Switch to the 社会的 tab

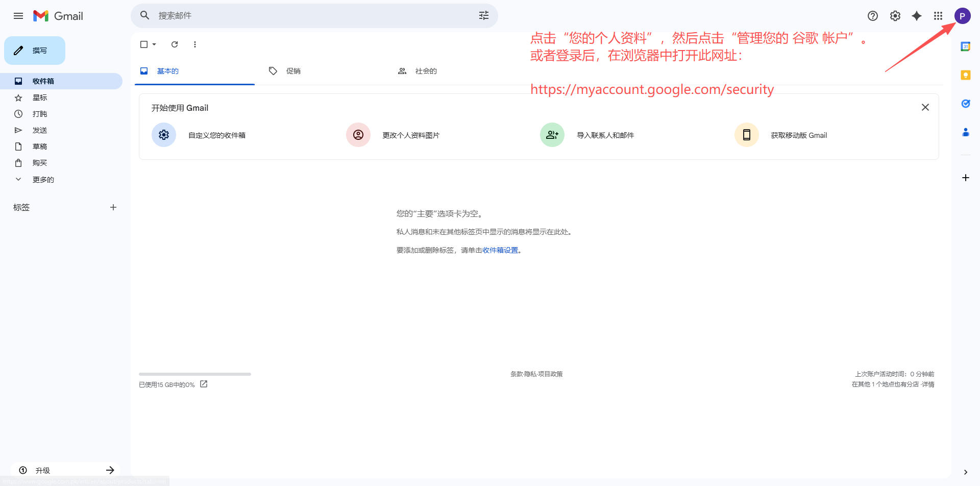coord(425,71)
